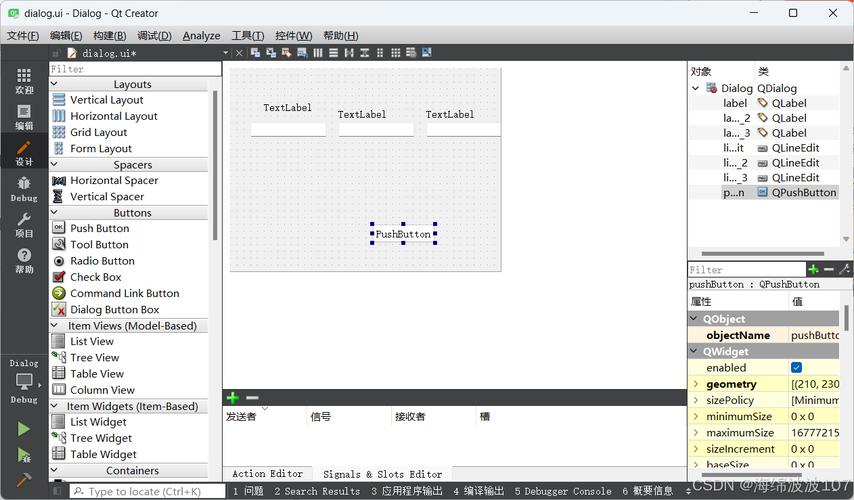Select the PushButton on the form canvas

tap(403, 235)
